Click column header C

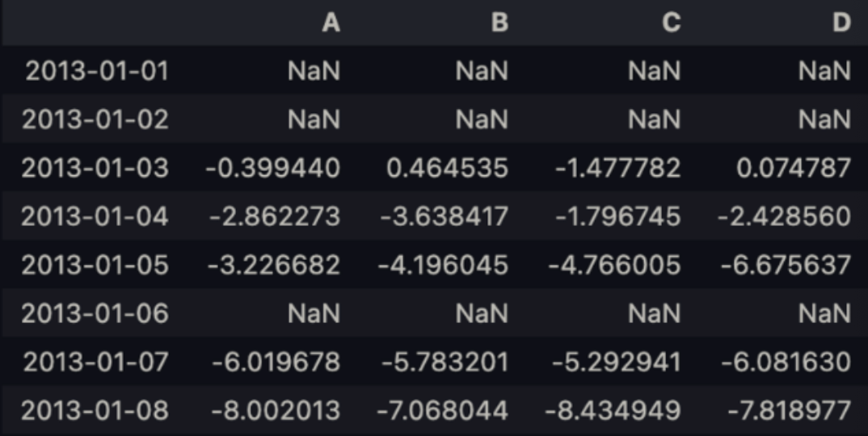(x=671, y=23)
